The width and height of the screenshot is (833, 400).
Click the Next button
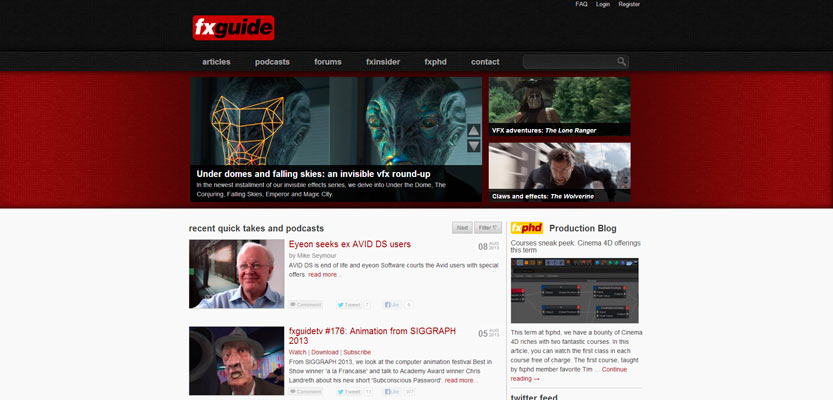click(x=462, y=228)
